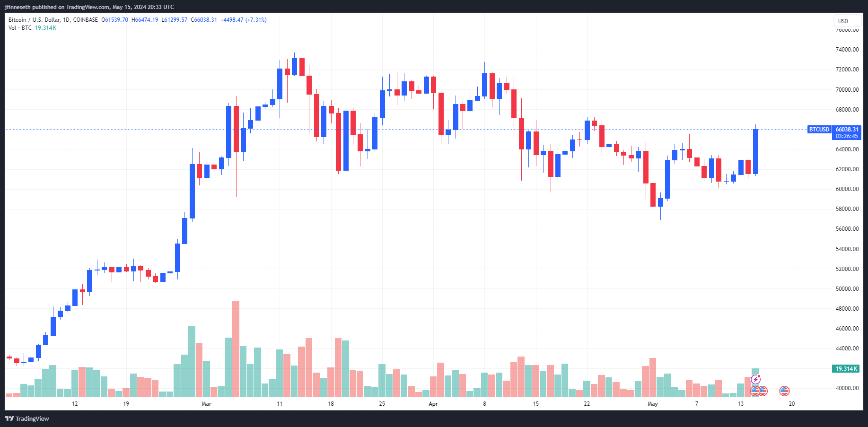Open the 1D timeframe selector
Image resolution: width=868 pixels, height=427 pixels.
point(65,20)
